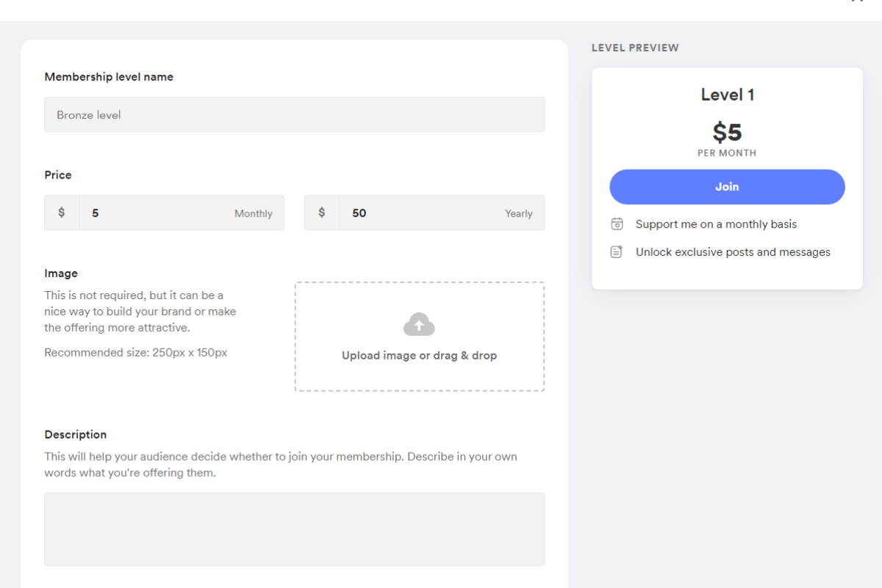Screen dimensions: 882x588
Task: Click the $5 price in preview card
Action: pos(727,132)
